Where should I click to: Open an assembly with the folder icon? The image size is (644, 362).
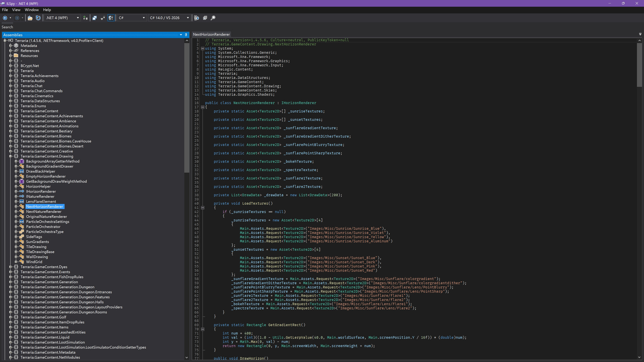click(x=30, y=18)
